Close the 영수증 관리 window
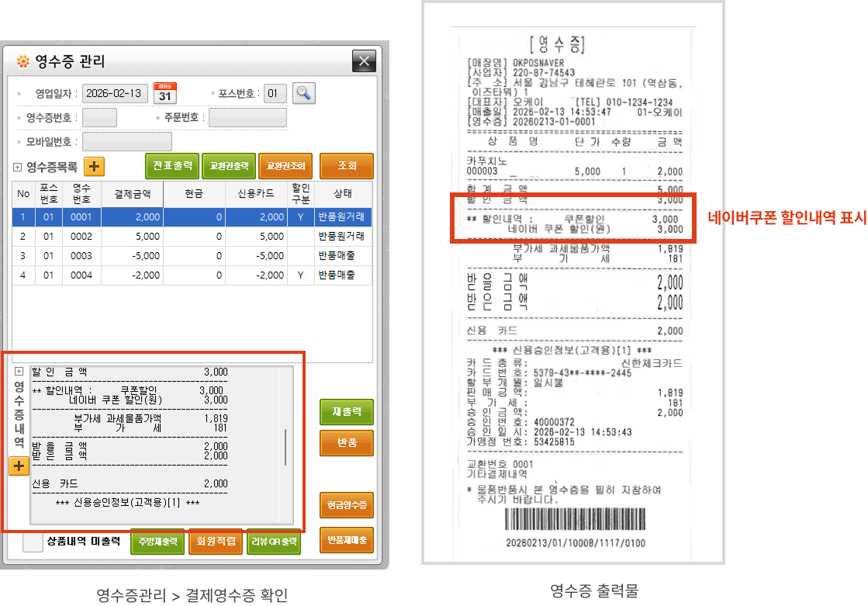This screenshot has width=868, height=606. click(x=364, y=61)
